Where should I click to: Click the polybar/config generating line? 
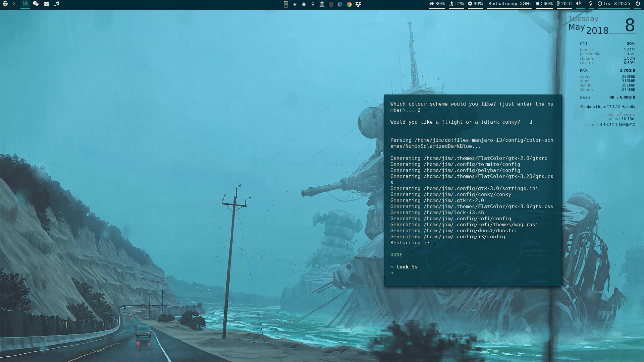(455, 170)
